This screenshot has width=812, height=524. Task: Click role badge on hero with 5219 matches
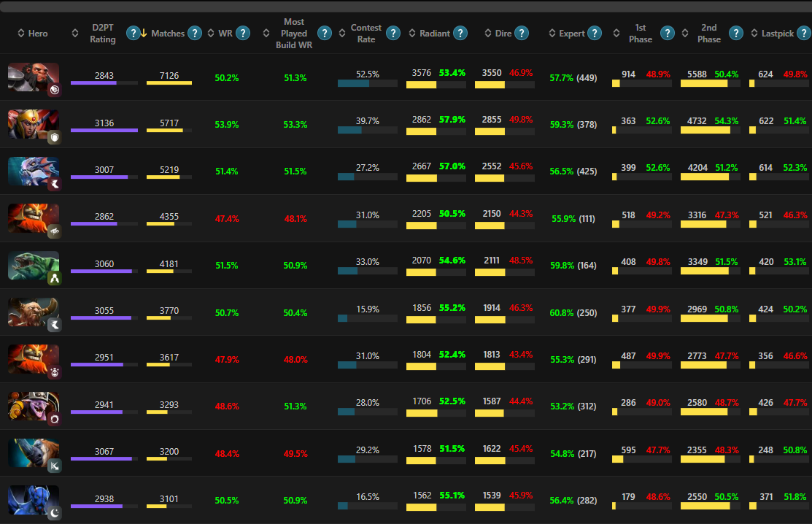click(55, 184)
